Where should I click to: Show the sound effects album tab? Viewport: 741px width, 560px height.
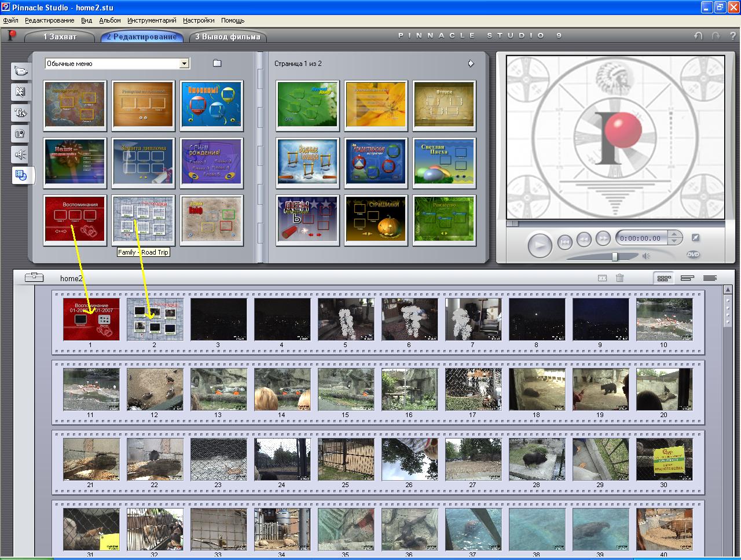coord(20,154)
